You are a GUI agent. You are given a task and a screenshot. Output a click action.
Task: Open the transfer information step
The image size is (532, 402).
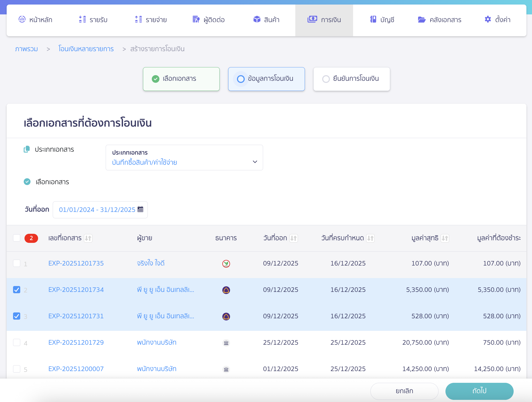coord(266,79)
